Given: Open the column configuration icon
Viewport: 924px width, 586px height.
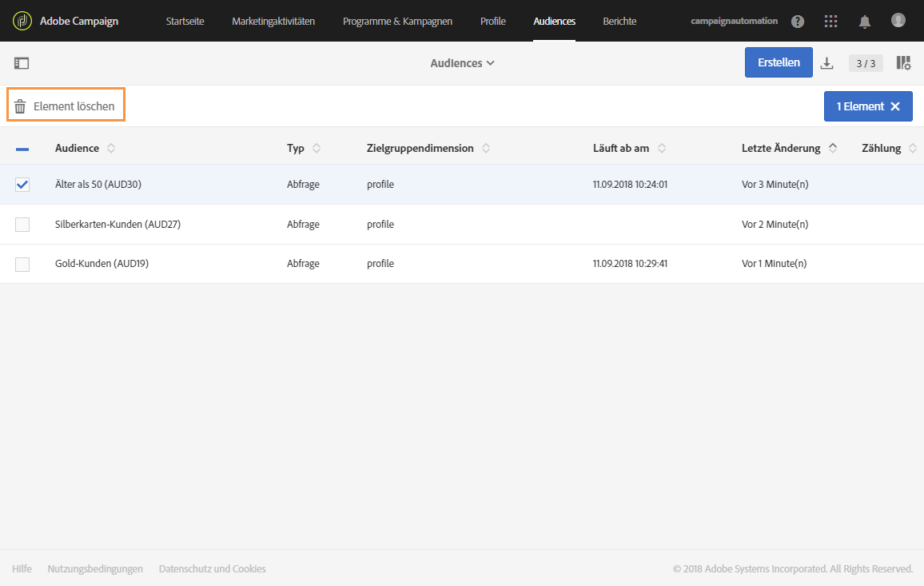Looking at the screenshot, I should [904, 63].
